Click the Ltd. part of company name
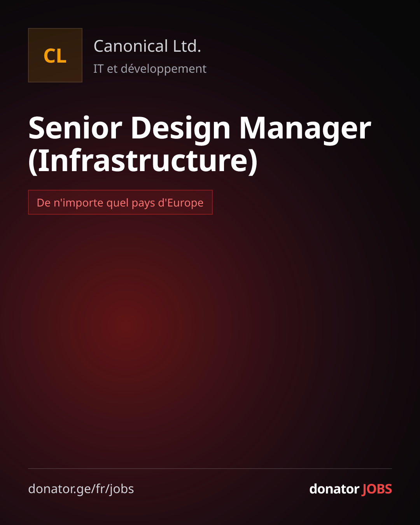Image resolution: width=420 pixels, height=525 pixels. 187,46
